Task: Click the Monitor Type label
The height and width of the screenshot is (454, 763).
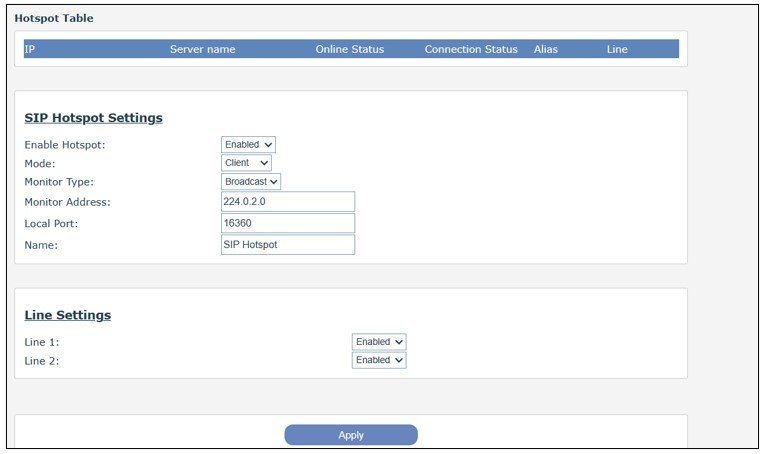Action: 59,182
